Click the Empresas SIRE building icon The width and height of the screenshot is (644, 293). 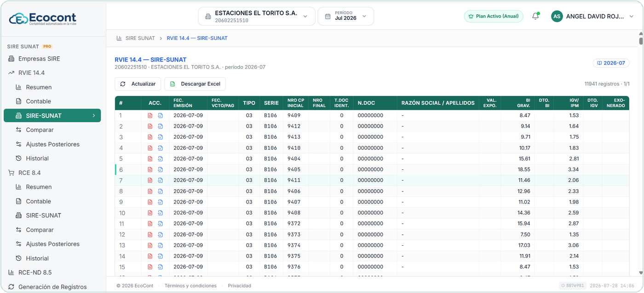point(11,58)
